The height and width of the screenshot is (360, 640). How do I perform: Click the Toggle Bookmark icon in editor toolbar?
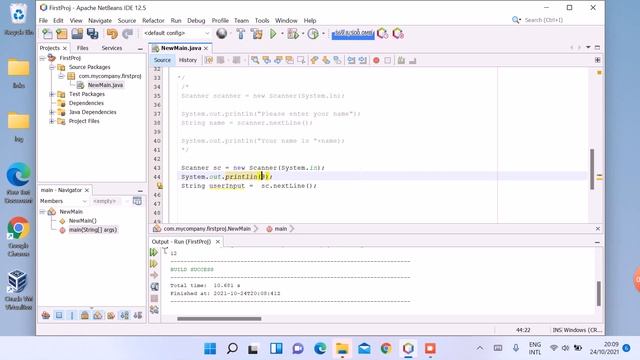click(338, 60)
